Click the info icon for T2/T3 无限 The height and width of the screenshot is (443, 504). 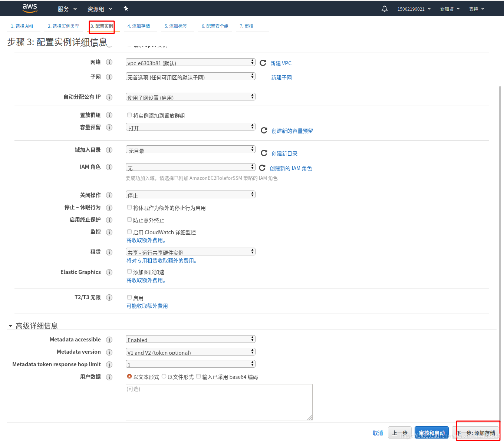(109, 298)
